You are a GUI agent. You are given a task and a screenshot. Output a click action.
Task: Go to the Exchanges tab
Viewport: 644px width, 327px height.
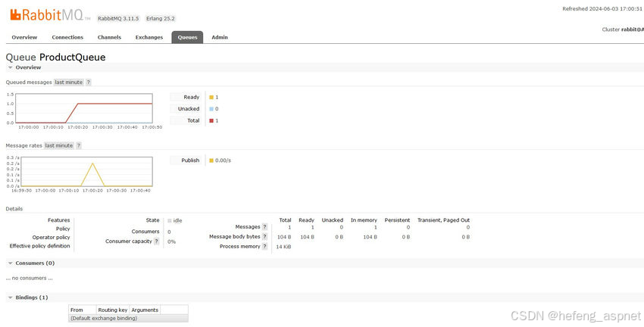149,37
